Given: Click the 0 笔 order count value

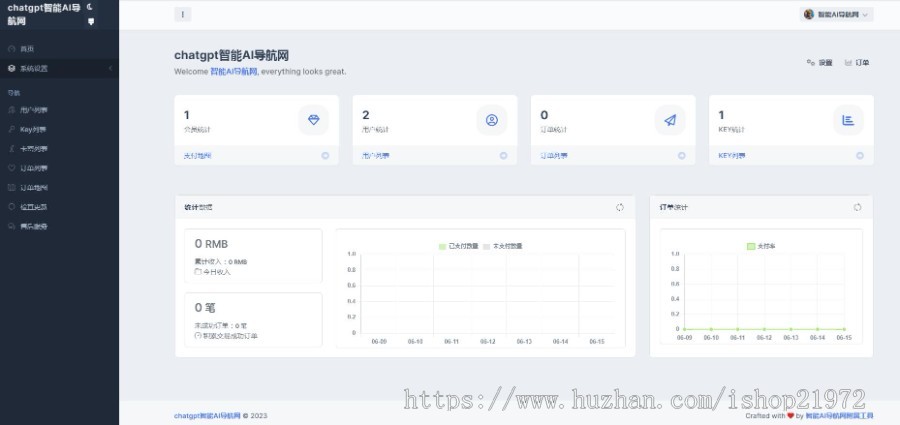Looking at the screenshot, I should [x=205, y=308].
